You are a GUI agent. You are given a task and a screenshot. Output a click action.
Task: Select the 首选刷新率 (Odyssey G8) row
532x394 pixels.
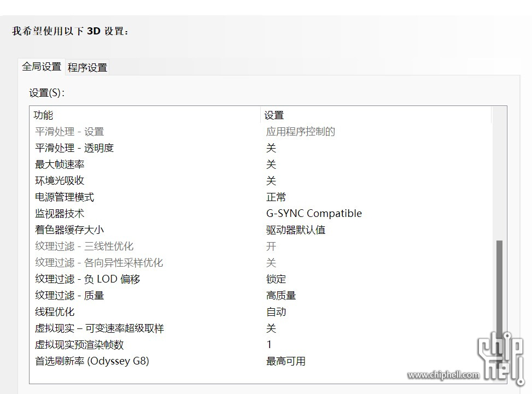260,361
